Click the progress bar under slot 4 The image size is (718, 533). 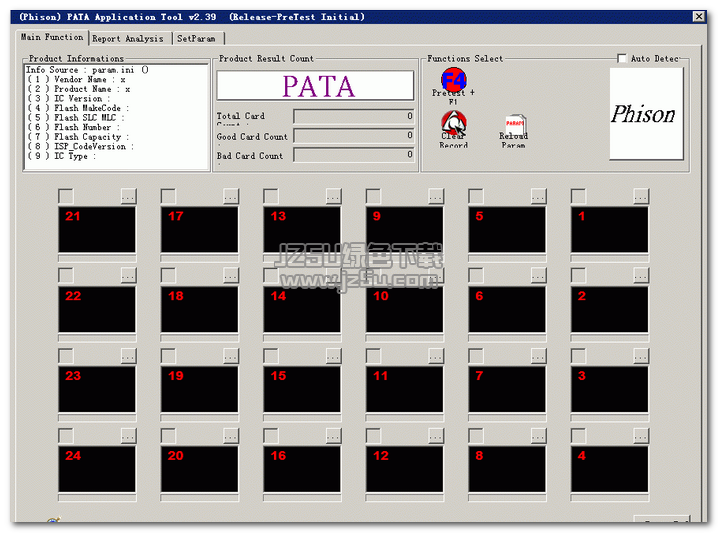(x=610, y=498)
